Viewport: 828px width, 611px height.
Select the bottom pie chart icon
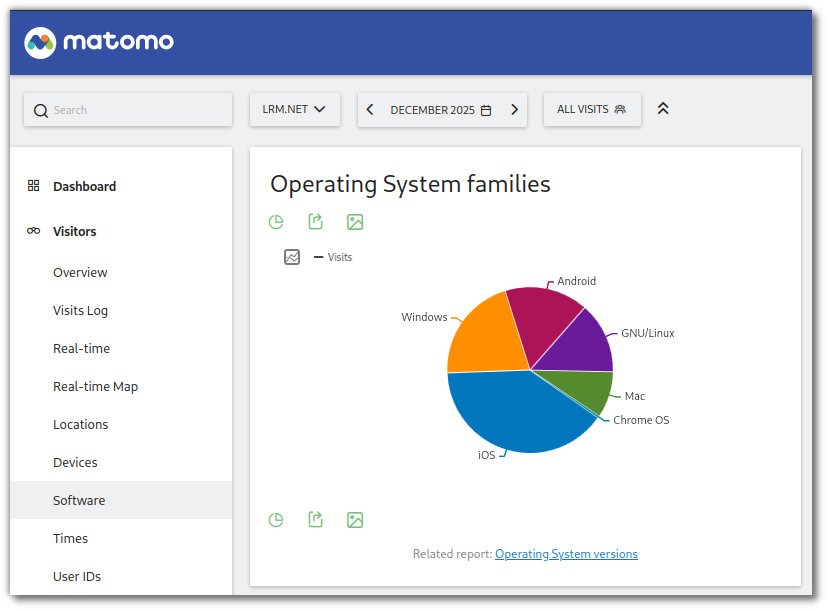pos(276,519)
